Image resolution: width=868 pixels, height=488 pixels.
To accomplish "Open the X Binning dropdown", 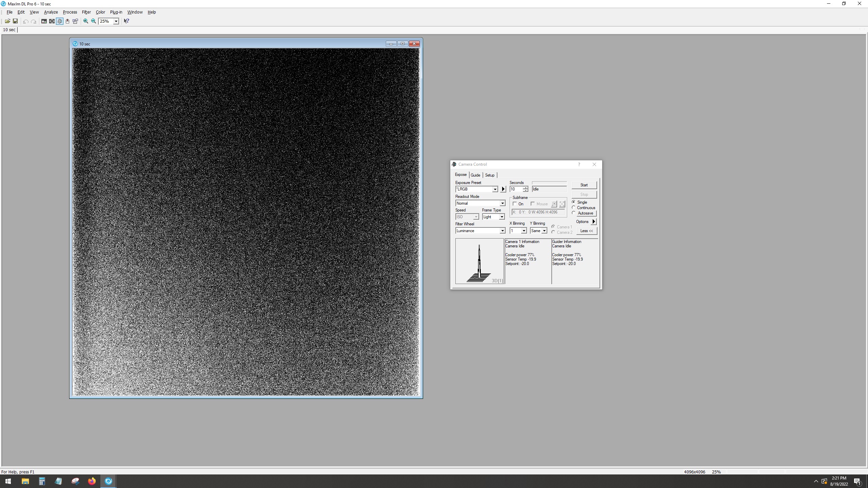I will coord(524,231).
